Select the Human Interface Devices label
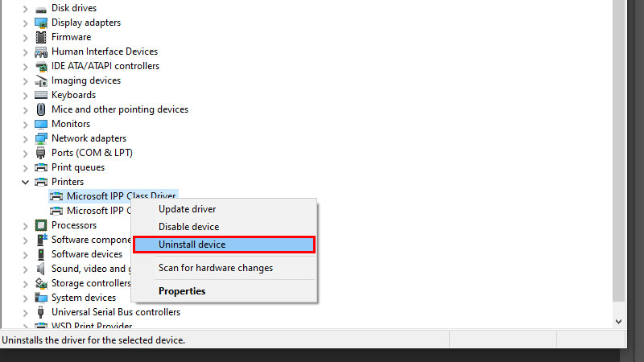The height and width of the screenshot is (362, 644). [x=105, y=51]
